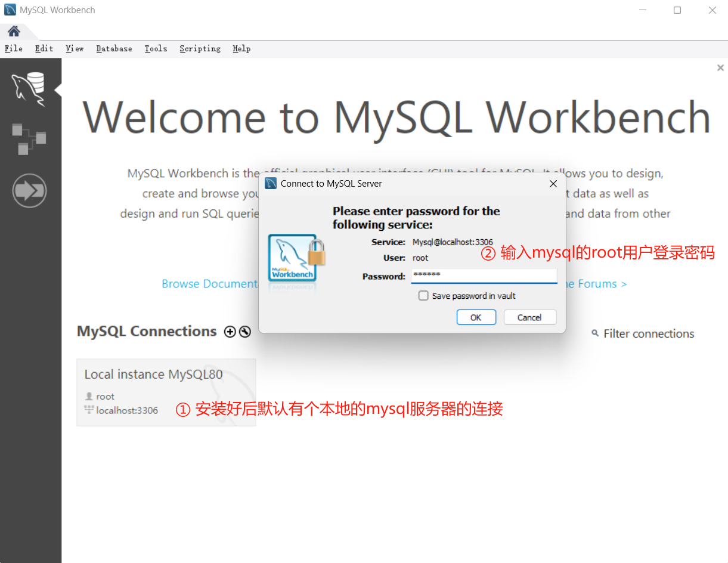The image size is (728, 563).
Task: Close the Connect to MySQL Server dialog
Action: 553,184
